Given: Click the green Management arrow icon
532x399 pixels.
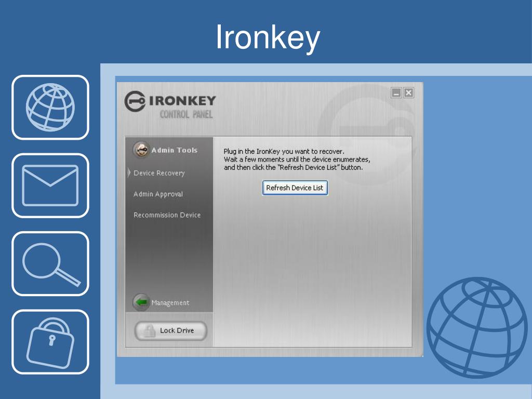Looking at the screenshot, I should [x=141, y=302].
